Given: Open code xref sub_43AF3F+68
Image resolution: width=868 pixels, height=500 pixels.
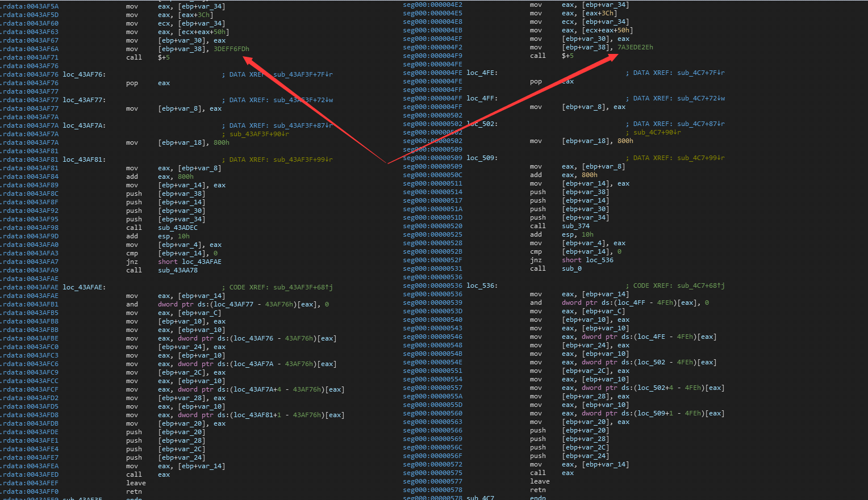Looking at the screenshot, I should click(303, 287).
